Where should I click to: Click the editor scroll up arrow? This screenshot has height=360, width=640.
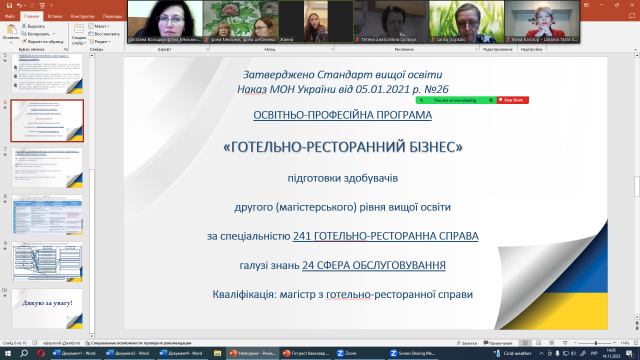636,56
